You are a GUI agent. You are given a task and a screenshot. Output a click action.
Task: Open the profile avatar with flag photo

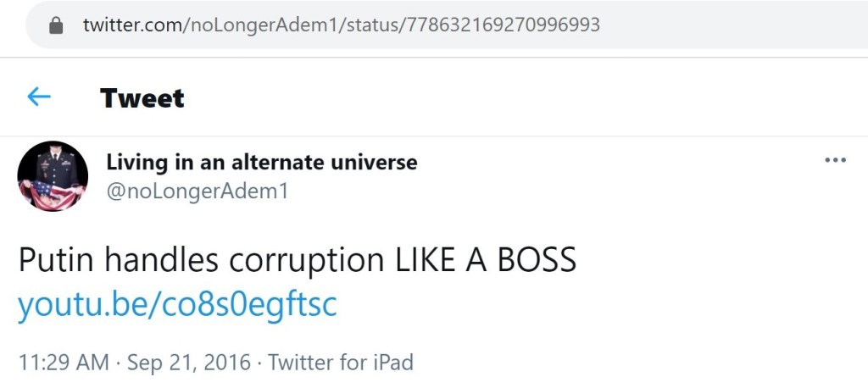click(53, 176)
